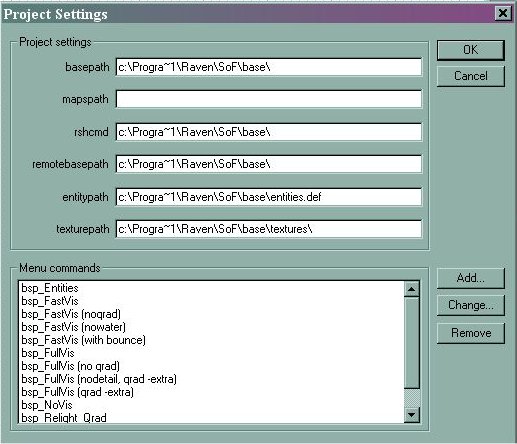This screenshot has width=517, height=444.
Task: Select the remotebasepath input field
Action: coord(269,164)
